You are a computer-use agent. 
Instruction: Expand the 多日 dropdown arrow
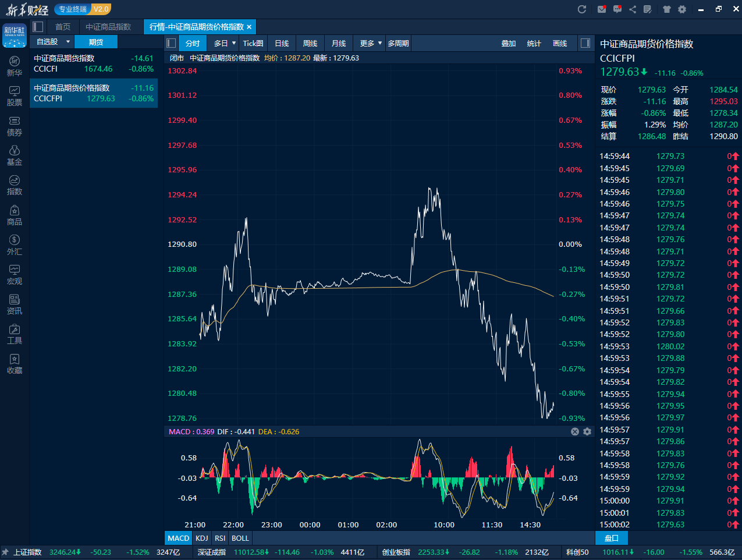click(x=234, y=43)
